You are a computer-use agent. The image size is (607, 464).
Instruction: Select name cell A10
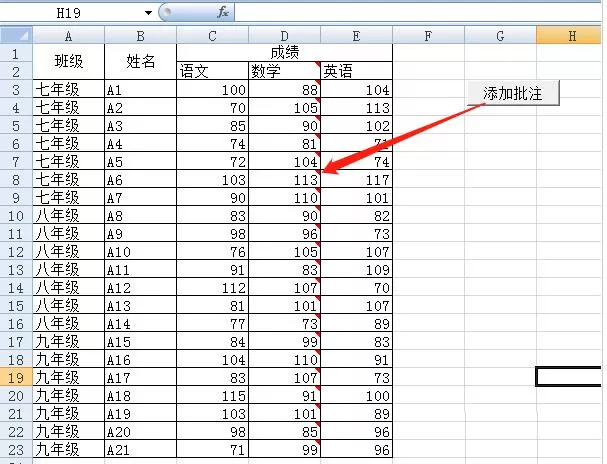141,252
